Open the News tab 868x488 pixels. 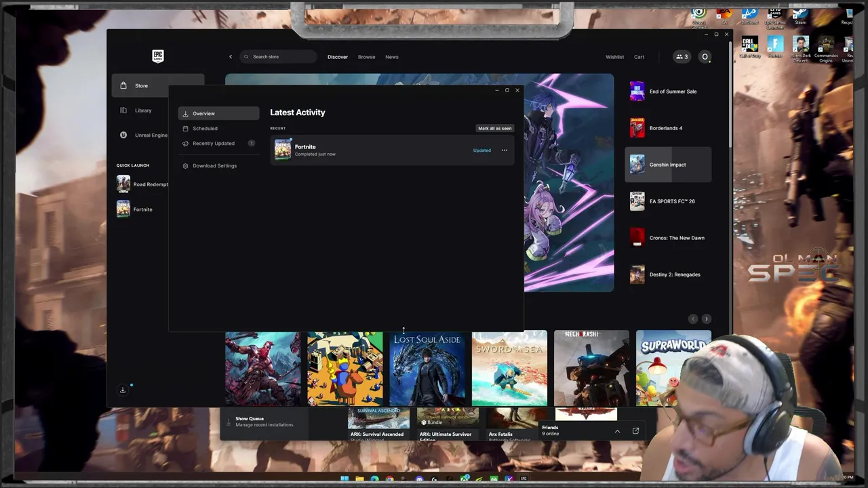[x=392, y=57]
